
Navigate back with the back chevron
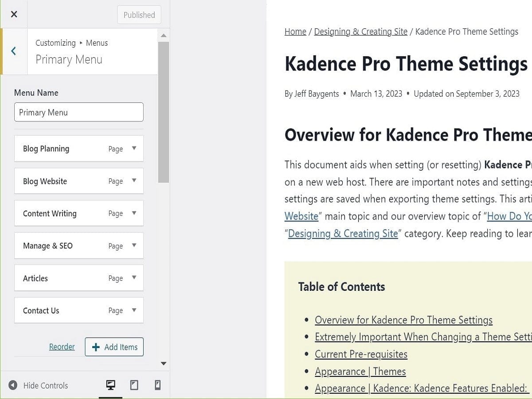[x=14, y=51]
